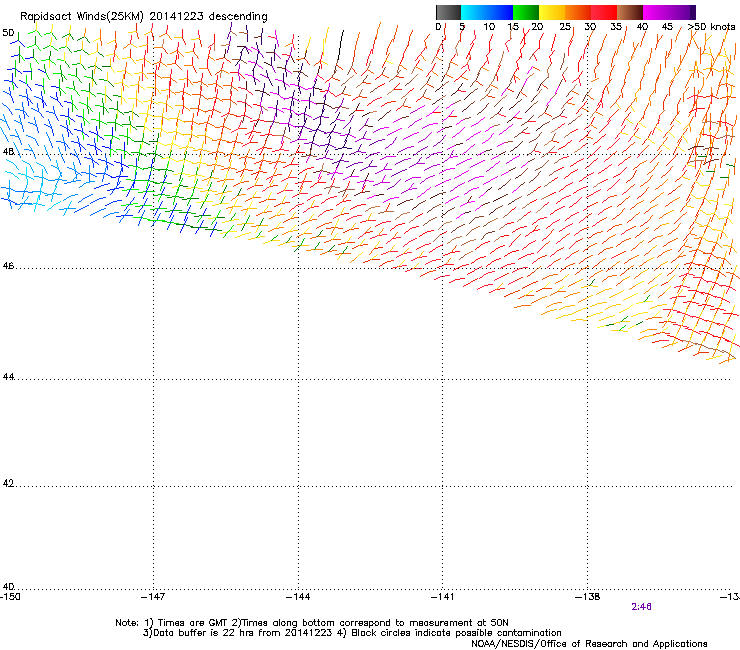
Task: Click the 'Data buffer is 22 hrs' note line
Action: pos(352,633)
